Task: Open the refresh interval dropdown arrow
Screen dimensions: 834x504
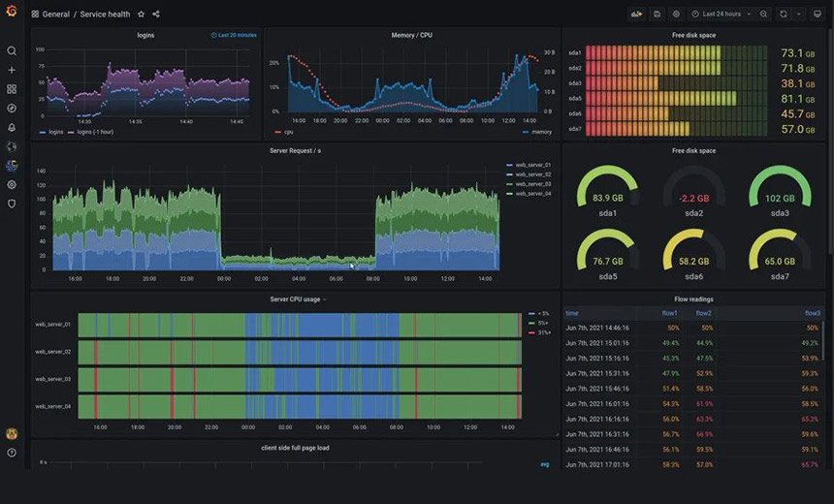Action: [798, 15]
